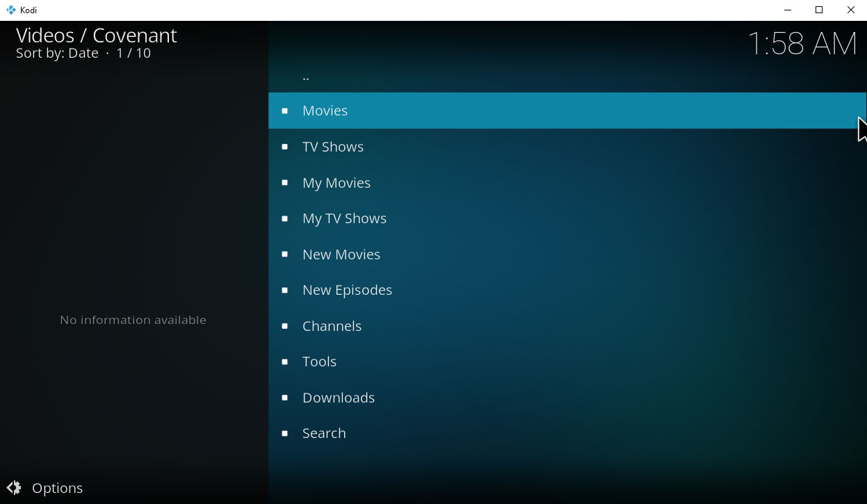Click the Videos / Covenant heading

(x=97, y=35)
